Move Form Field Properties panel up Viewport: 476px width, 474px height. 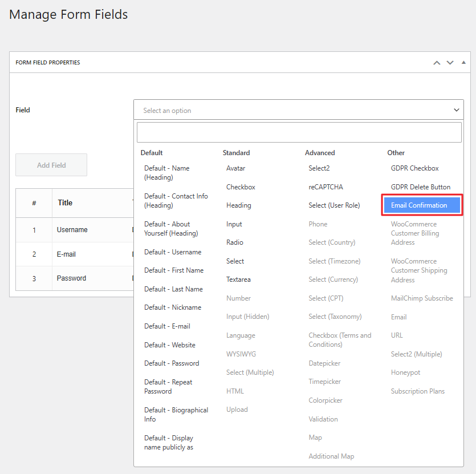point(437,63)
